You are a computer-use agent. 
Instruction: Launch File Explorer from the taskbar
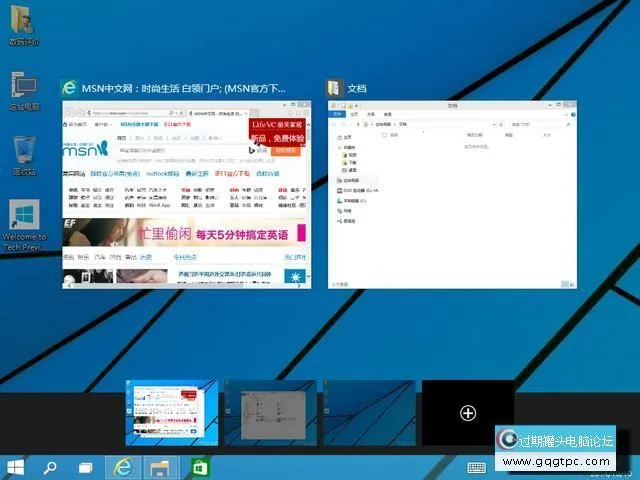[x=159, y=467]
